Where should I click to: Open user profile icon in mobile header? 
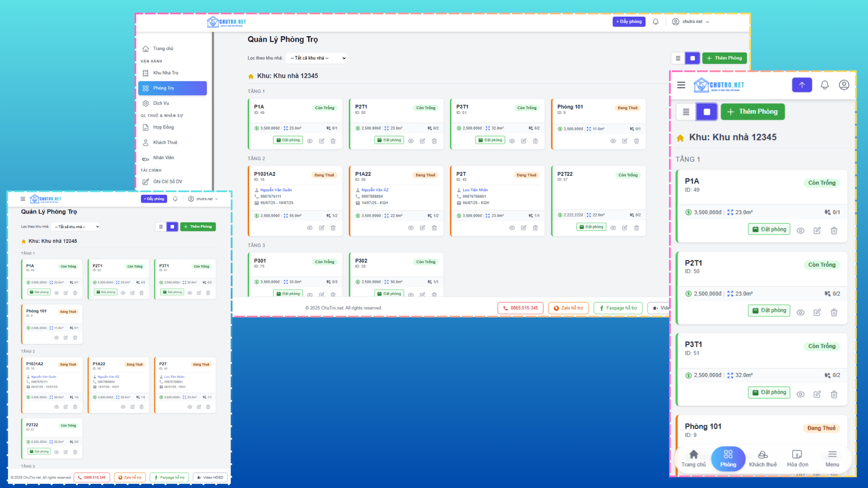click(x=844, y=85)
